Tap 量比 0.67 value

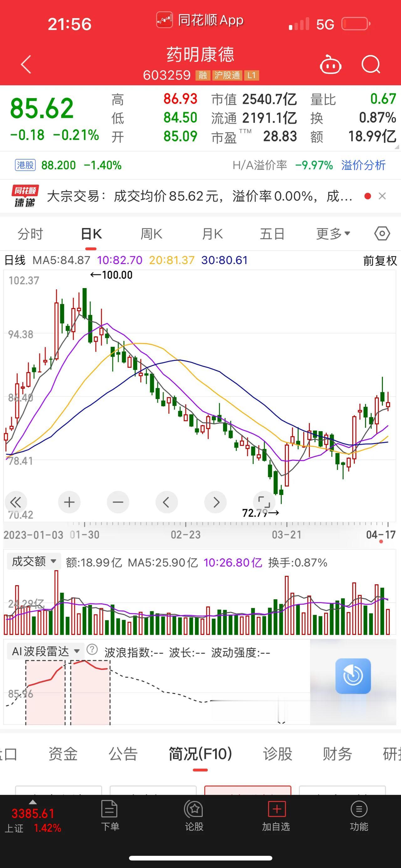tap(383, 99)
